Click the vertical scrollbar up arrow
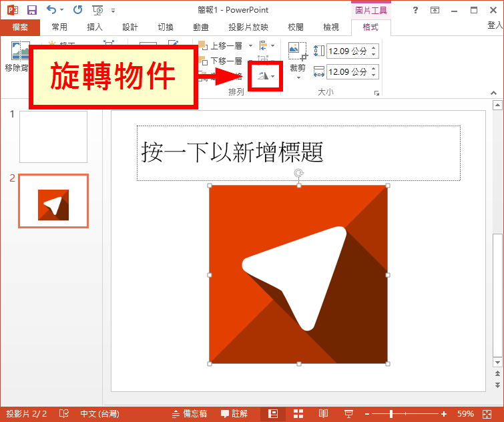Screen dimensions: 504x422 coord(497,105)
